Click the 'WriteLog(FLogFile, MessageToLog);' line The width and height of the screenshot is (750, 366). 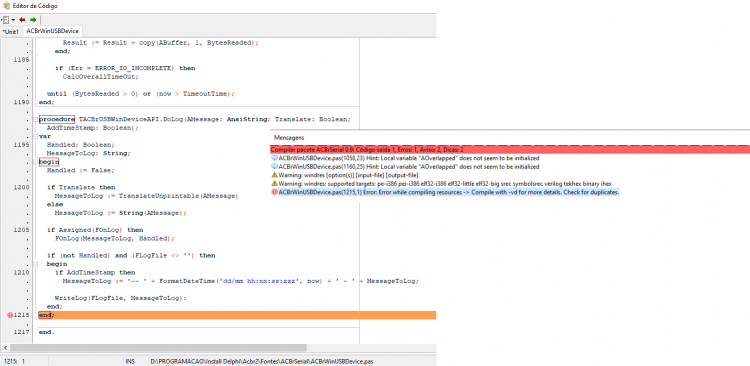tap(121, 298)
